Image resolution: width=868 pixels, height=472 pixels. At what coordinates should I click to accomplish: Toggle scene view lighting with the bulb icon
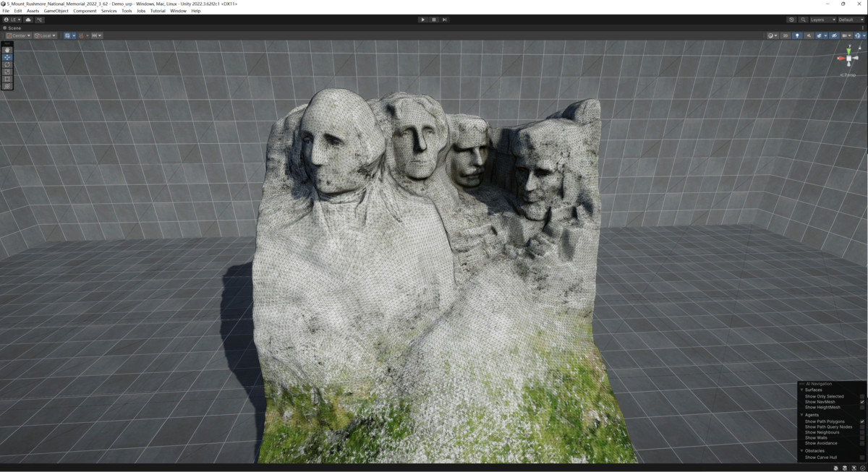[x=798, y=35]
